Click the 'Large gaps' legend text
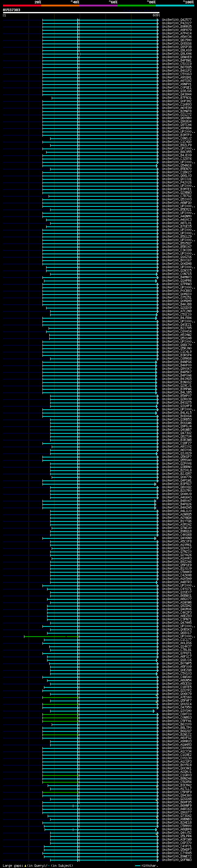Image resolution: width=197 pixels, height=868 pixels. point(13,866)
